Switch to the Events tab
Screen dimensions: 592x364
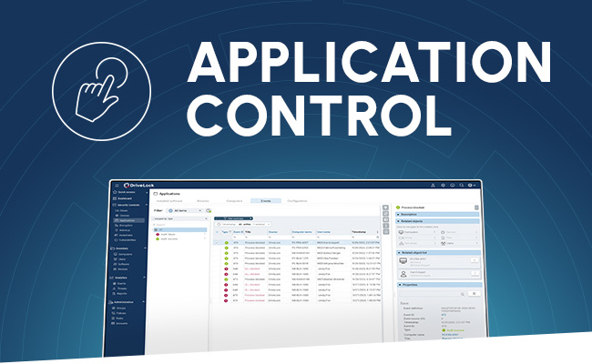pos(266,201)
